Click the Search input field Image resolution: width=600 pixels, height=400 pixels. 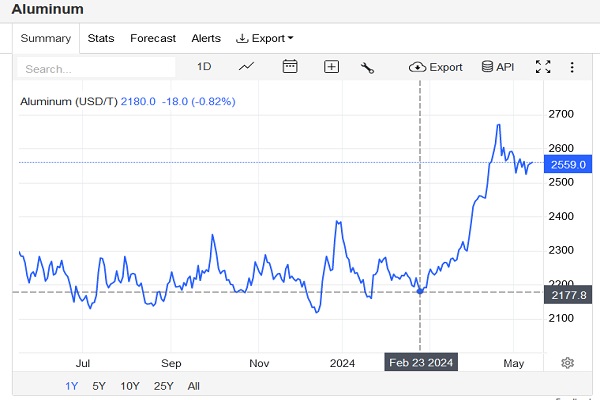[97, 69]
